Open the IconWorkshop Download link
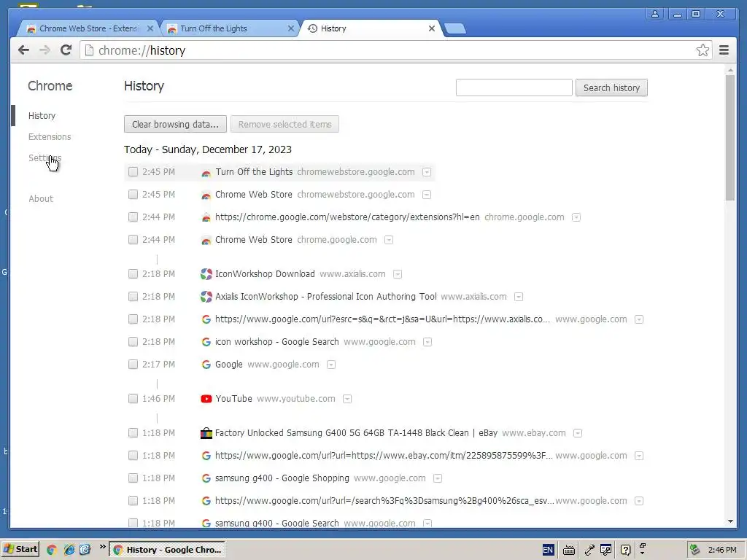The image size is (747, 560). pos(265,274)
